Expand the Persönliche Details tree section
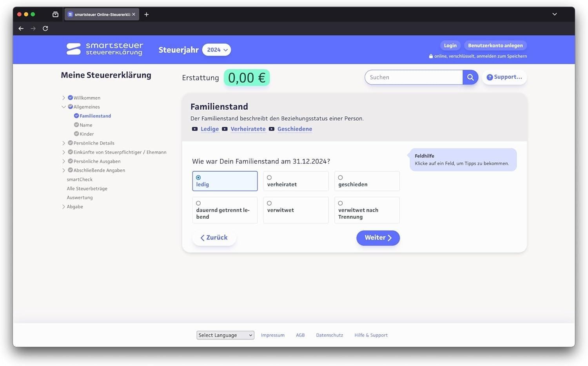588x366 pixels. click(64, 143)
